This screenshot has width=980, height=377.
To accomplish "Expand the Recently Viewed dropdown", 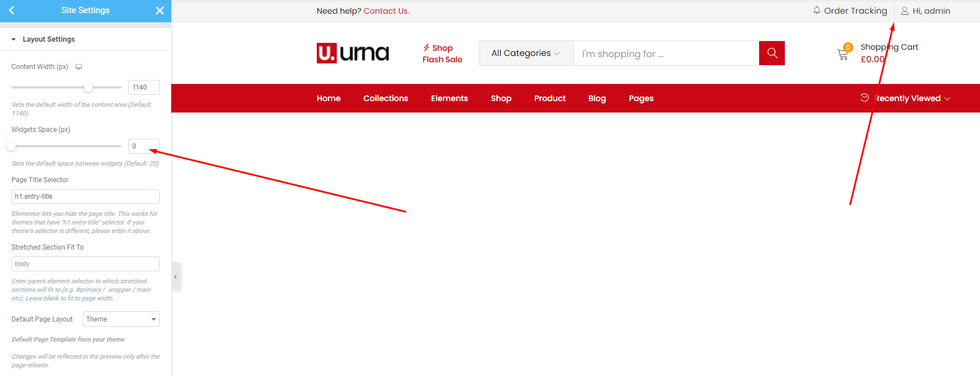I will click(912, 98).
